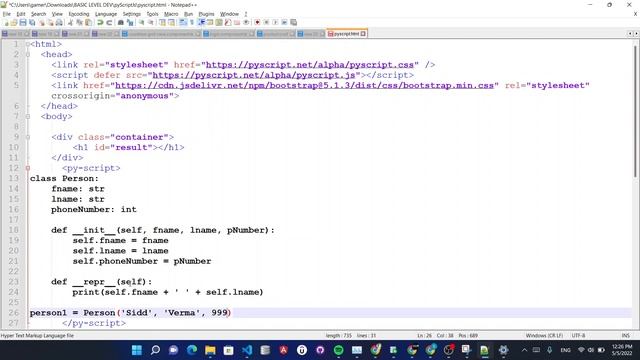Screen dimensions: 640x360
Task: Click the Replace toolbar icon
Action: tap(130, 22)
